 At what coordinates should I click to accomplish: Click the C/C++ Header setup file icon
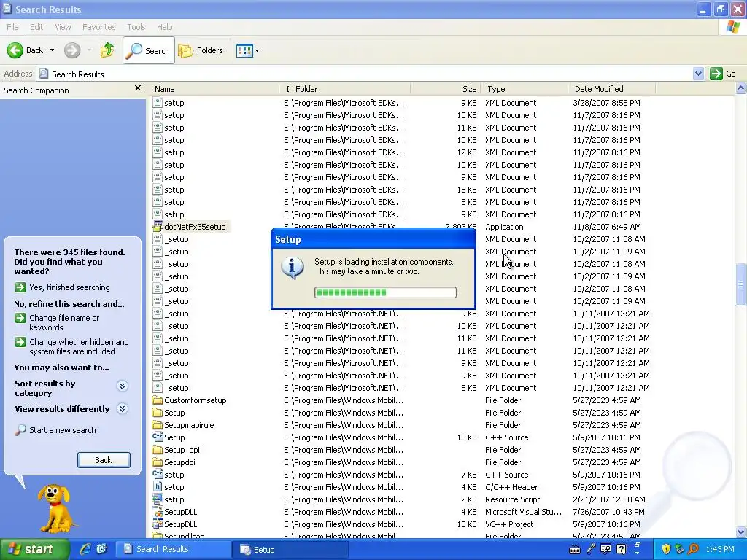point(158,486)
